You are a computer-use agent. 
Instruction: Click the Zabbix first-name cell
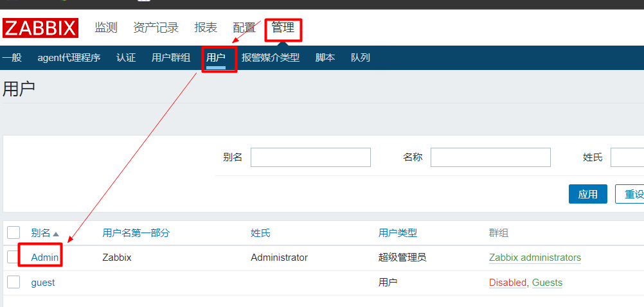[x=116, y=258]
